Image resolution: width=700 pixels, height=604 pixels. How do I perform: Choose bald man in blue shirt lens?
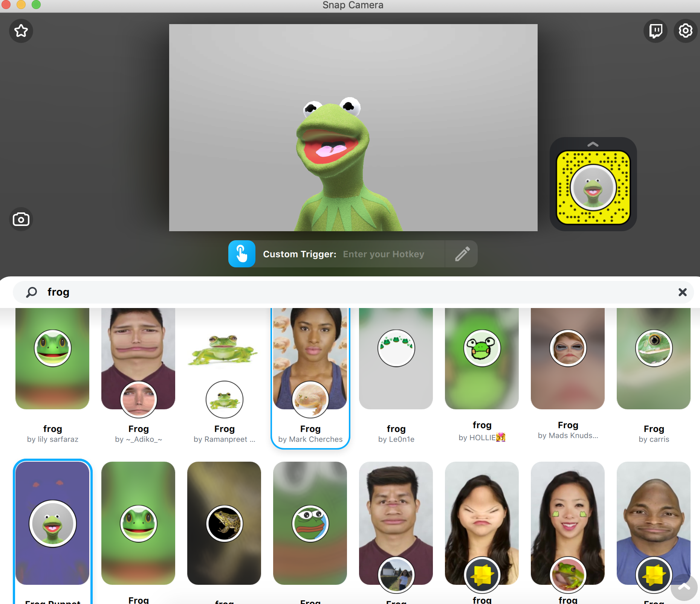[x=654, y=523]
